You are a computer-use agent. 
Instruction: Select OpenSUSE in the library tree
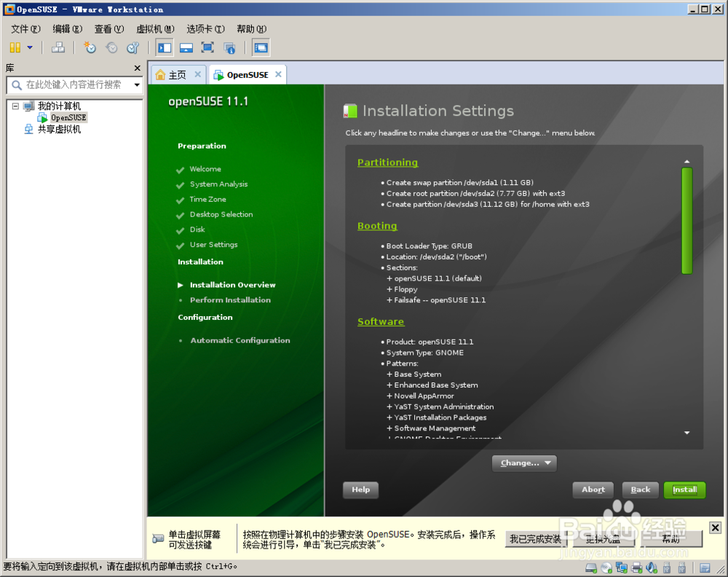(68, 117)
